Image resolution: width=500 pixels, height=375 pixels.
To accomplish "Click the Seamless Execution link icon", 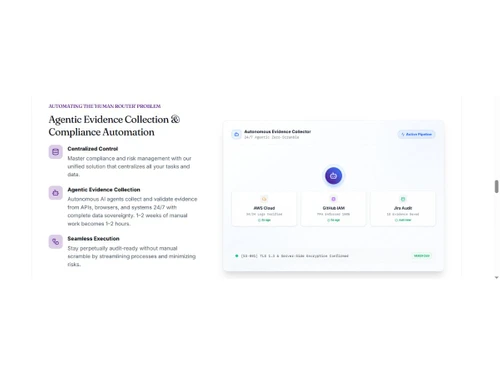I will 56,242.
